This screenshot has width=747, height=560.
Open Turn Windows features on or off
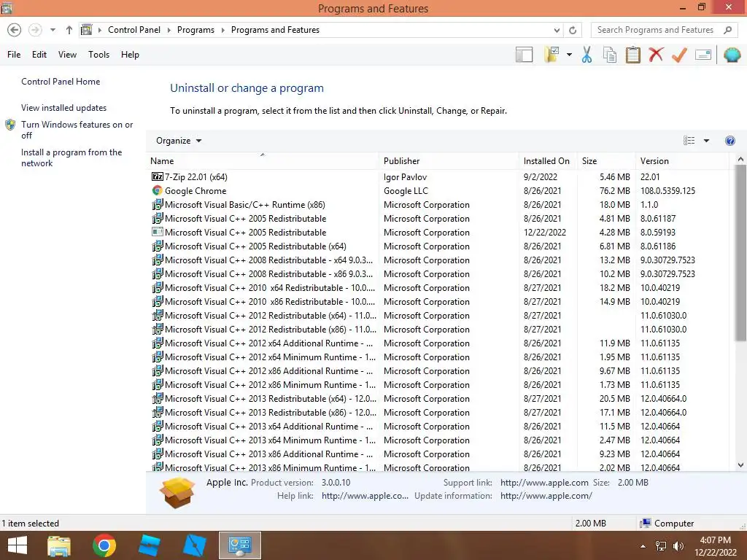[x=77, y=130]
